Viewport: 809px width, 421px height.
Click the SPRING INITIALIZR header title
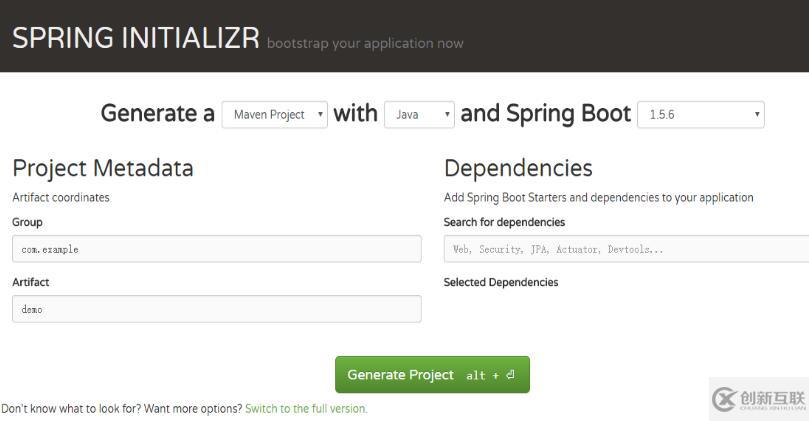(x=136, y=38)
